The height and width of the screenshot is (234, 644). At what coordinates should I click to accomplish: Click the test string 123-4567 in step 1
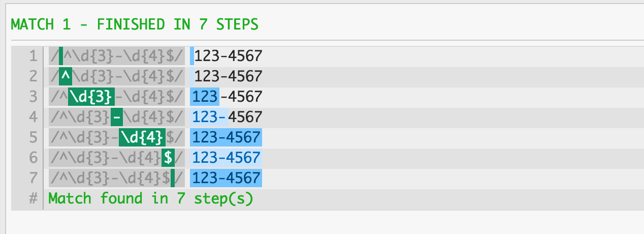point(228,56)
